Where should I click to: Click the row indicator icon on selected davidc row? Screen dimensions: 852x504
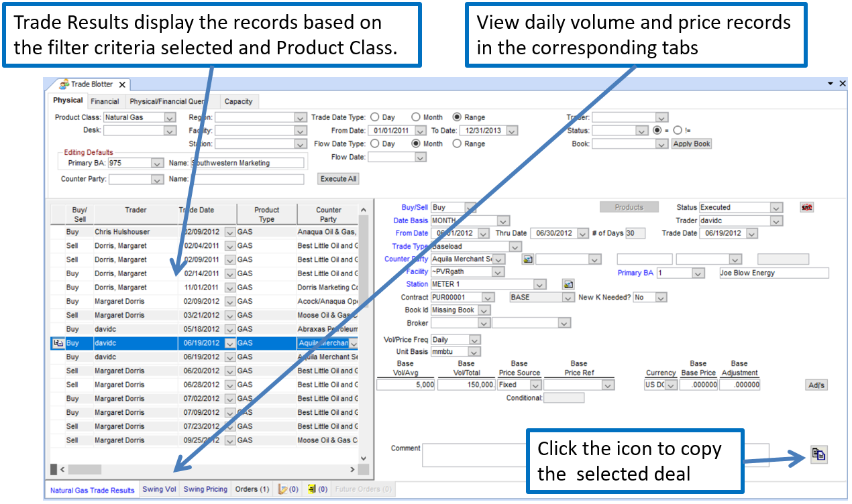click(x=58, y=343)
